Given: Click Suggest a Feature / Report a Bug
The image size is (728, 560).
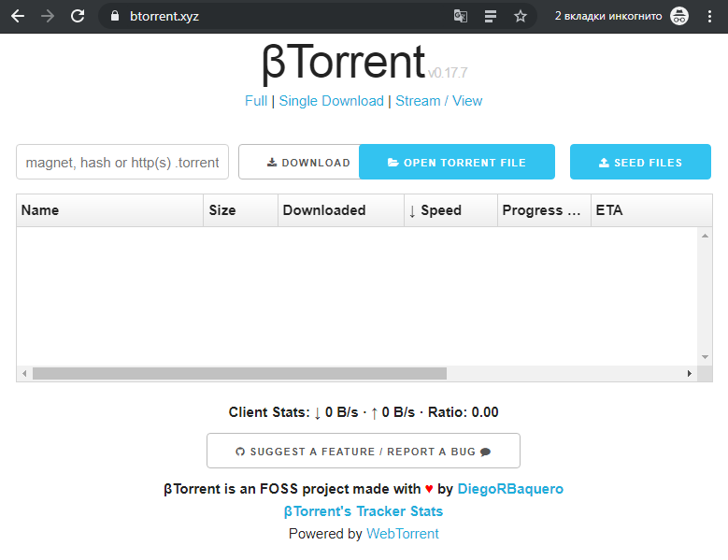Looking at the screenshot, I should [x=364, y=451].
